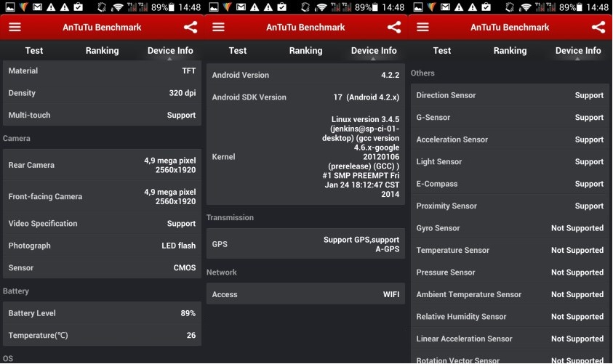Open Ranking tab on the sensors screen
This screenshot has width=613, height=364.
pos(510,51)
